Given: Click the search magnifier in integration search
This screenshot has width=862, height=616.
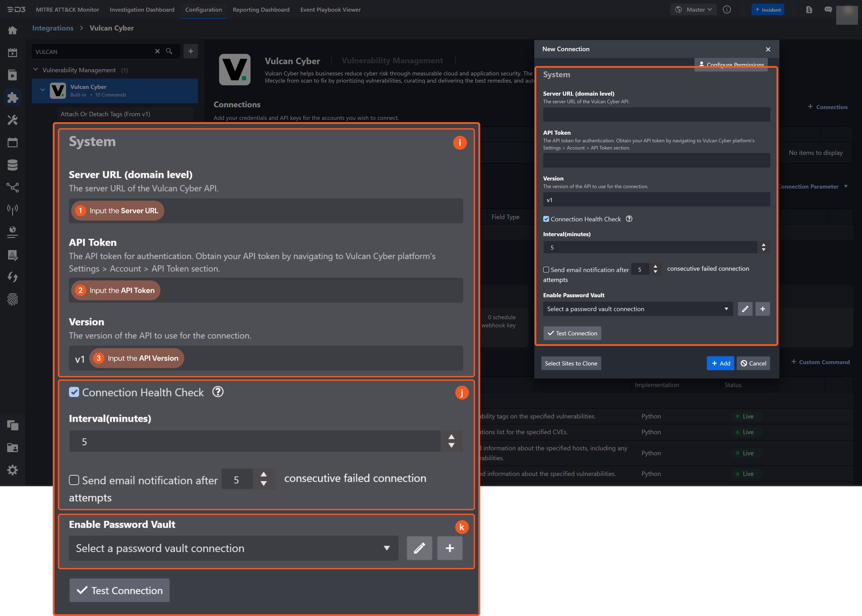Looking at the screenshot, I should coord(169,51).
